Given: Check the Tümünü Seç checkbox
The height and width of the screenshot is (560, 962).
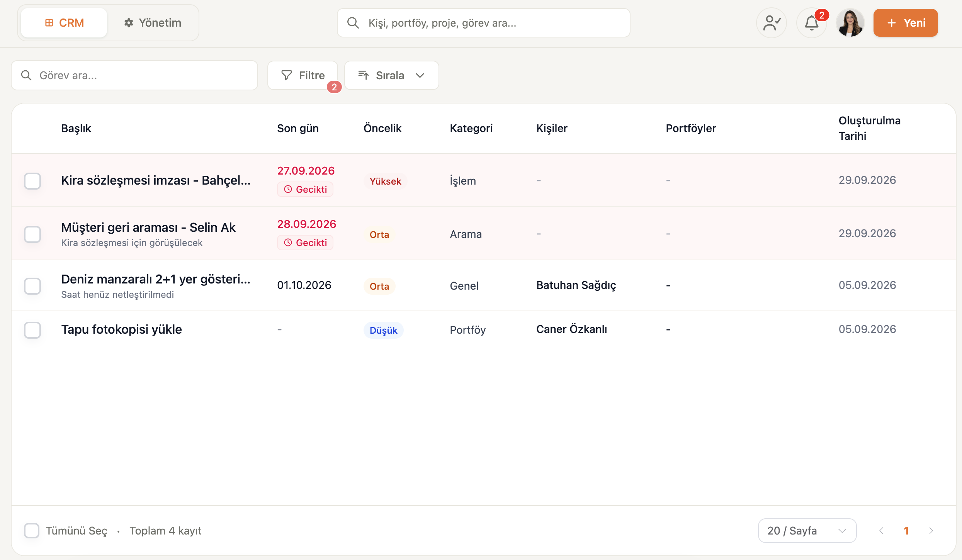Looking at the screenshot, I should pyautogui.click(x=32, y=531).
